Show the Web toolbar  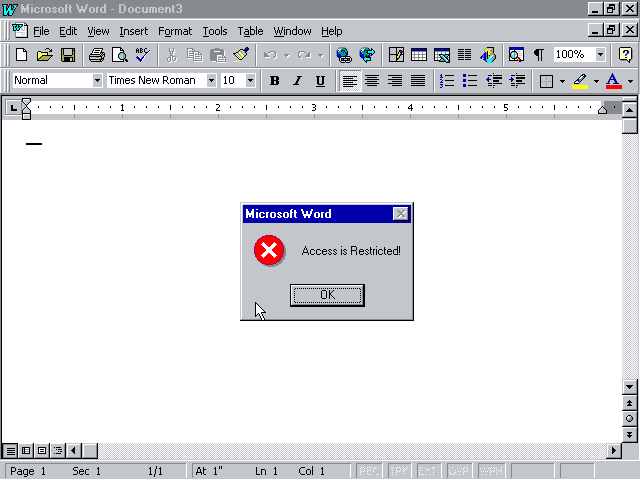(x=367, y=55)
